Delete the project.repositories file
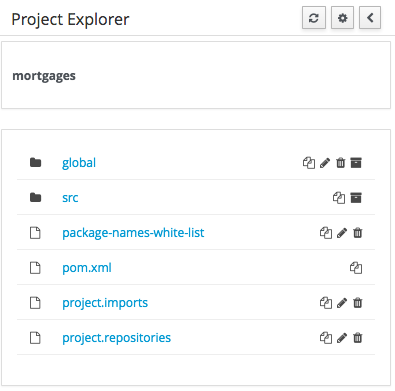Image resolution: width=395 pixels, height=391 pixels. [357, 338]
